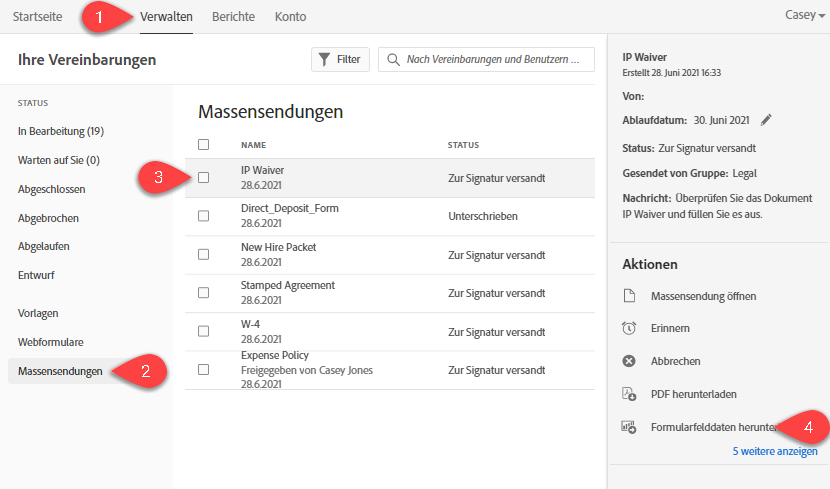Open the Webformulare list
The width and height of the screenshot is (830, 489).
tap(53, 342)
